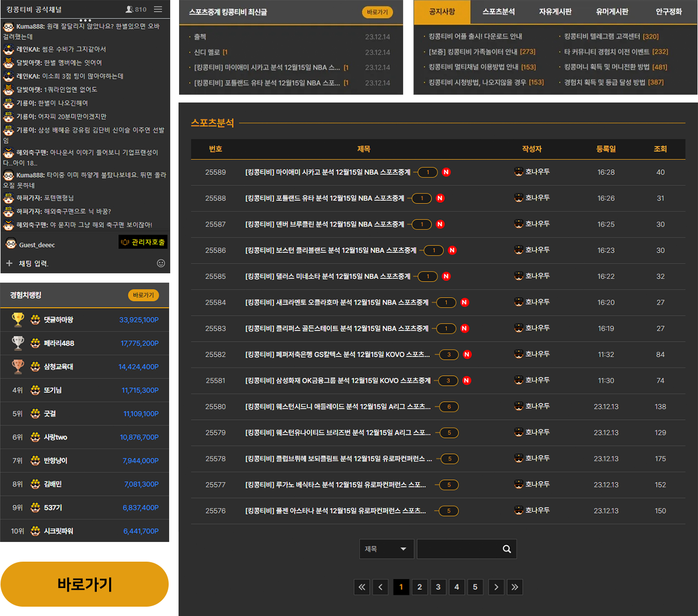Click the red N badge on post 25582
The width and height of the screenshot is (698, 616).
pyautogui.click(x=467, y=355)
